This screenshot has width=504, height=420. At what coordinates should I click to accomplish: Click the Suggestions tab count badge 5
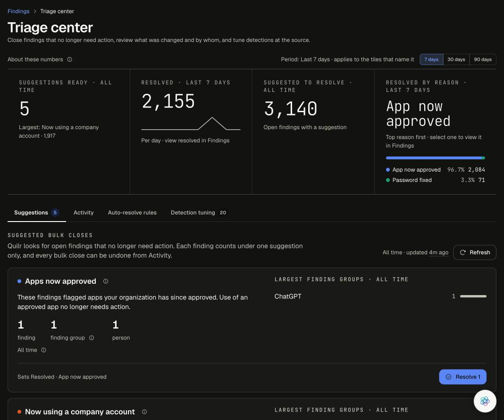click(x=55, y=213)
